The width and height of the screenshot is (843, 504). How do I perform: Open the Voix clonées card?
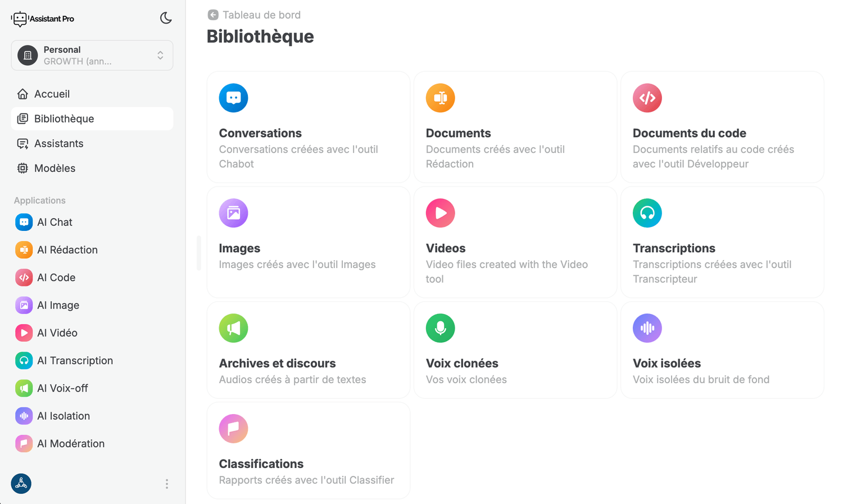coord(515,350)
